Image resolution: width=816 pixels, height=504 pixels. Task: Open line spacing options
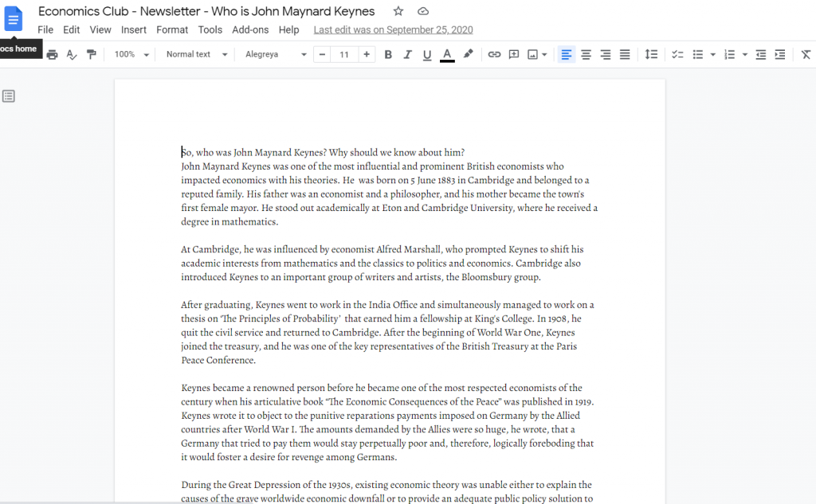click(x=651, y=54)
